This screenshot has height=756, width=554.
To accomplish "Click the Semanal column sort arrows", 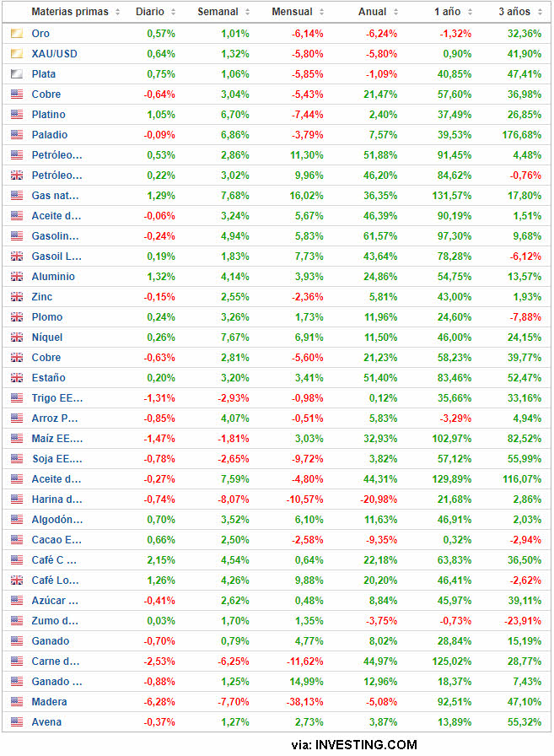I will [247, 13].
